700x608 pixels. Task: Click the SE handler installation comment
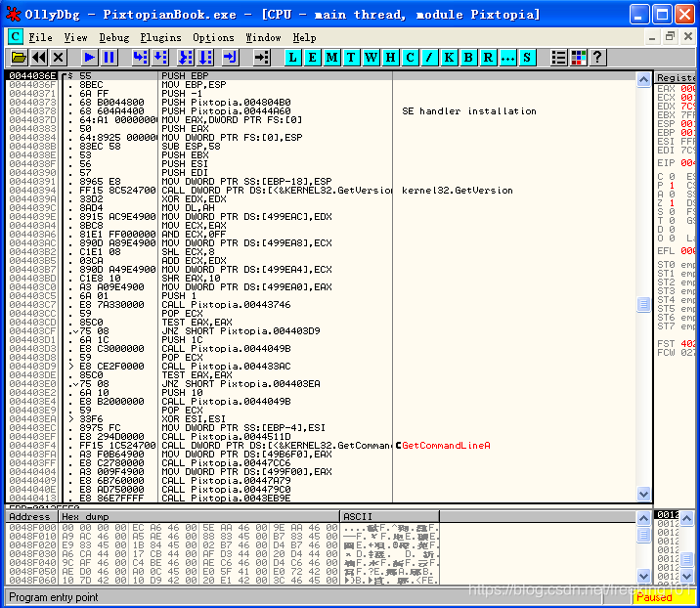pyautogui.click(x=468, y=111)
